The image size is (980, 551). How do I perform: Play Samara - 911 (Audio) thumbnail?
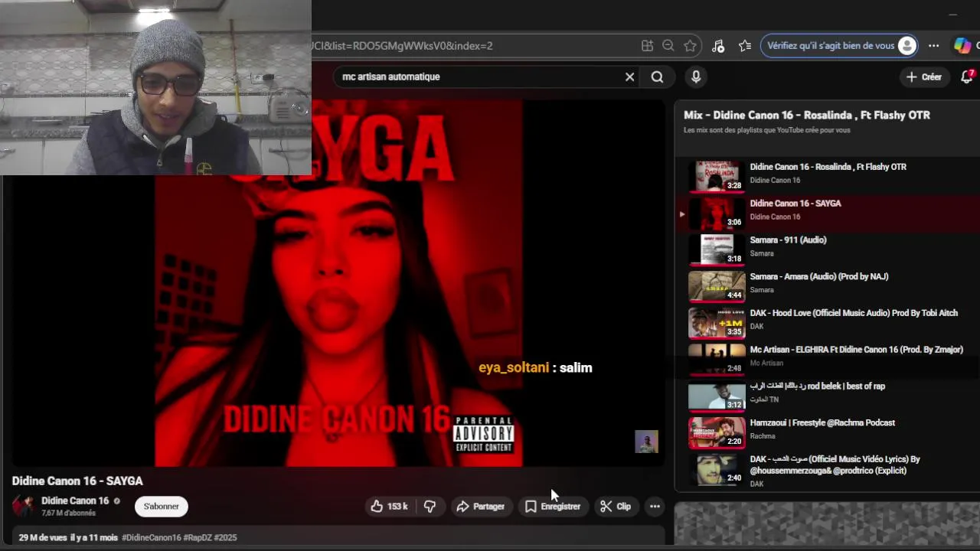[717, 249]
